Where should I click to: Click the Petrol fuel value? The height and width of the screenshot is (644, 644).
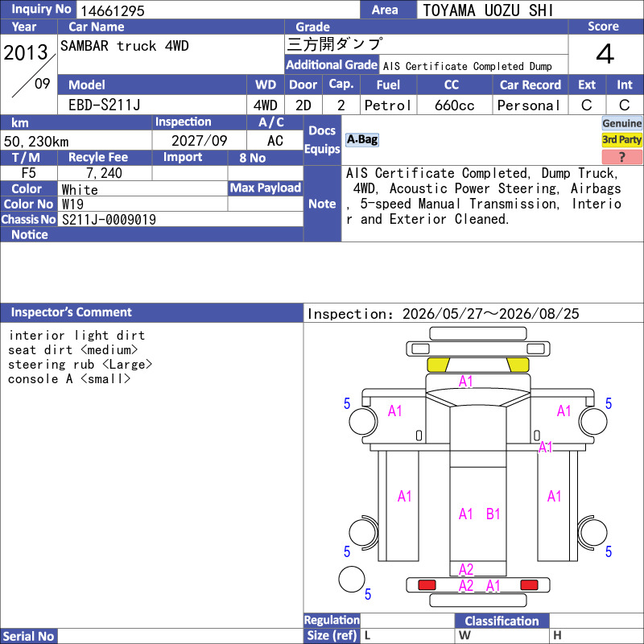(388, 105)
